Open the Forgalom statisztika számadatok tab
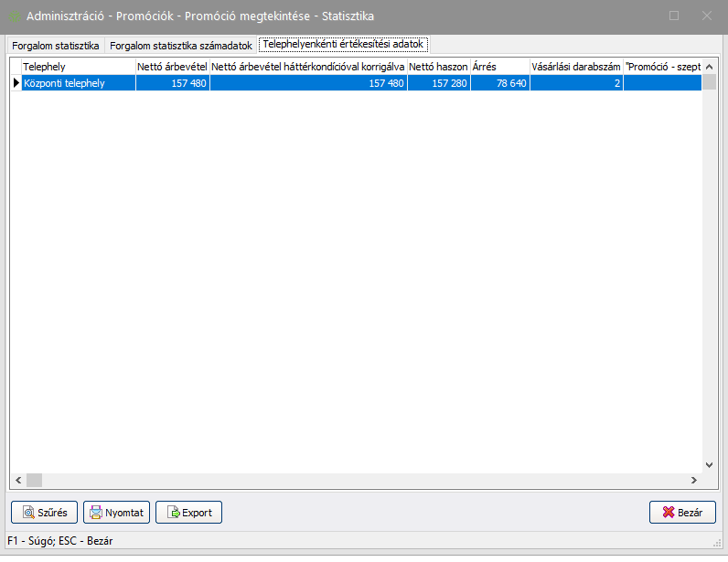 point(180,45)
